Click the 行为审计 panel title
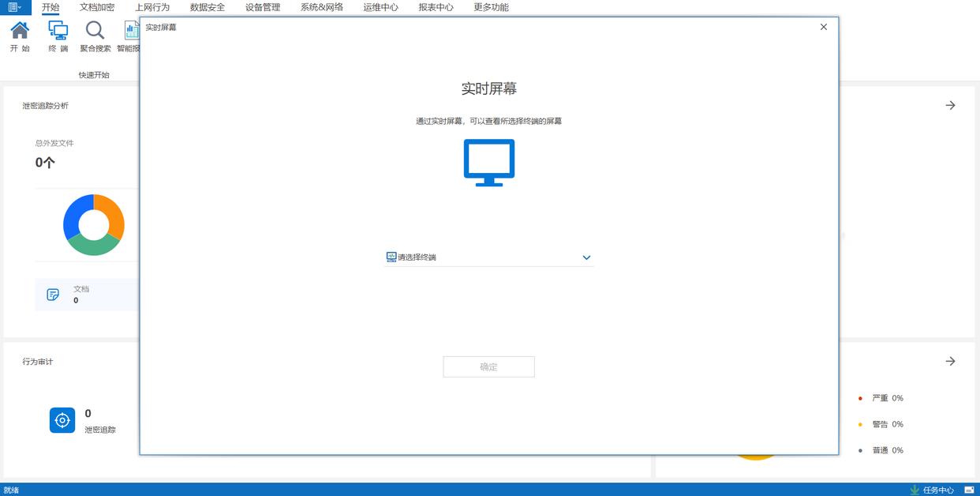This screenshot has width=980, height=496. (38, 362)
